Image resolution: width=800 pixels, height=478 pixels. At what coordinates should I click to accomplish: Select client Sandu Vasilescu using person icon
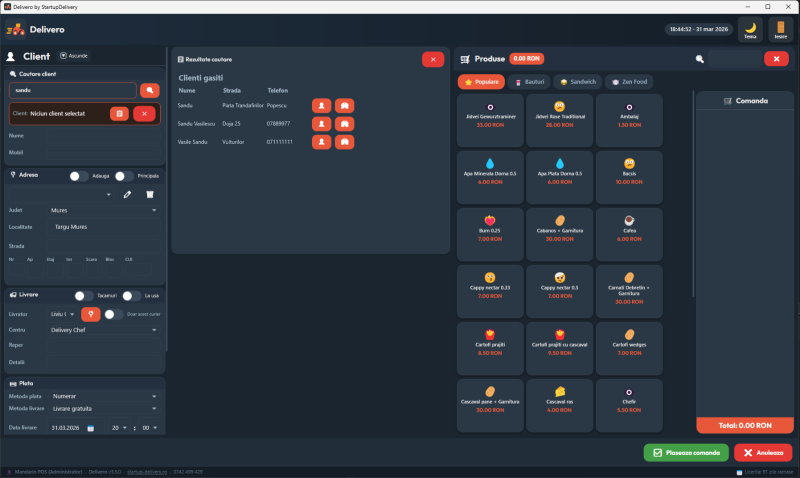[321, 124]
